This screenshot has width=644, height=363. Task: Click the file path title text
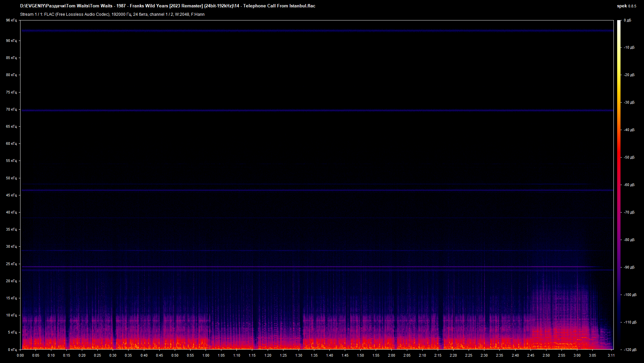pos(168,6)
